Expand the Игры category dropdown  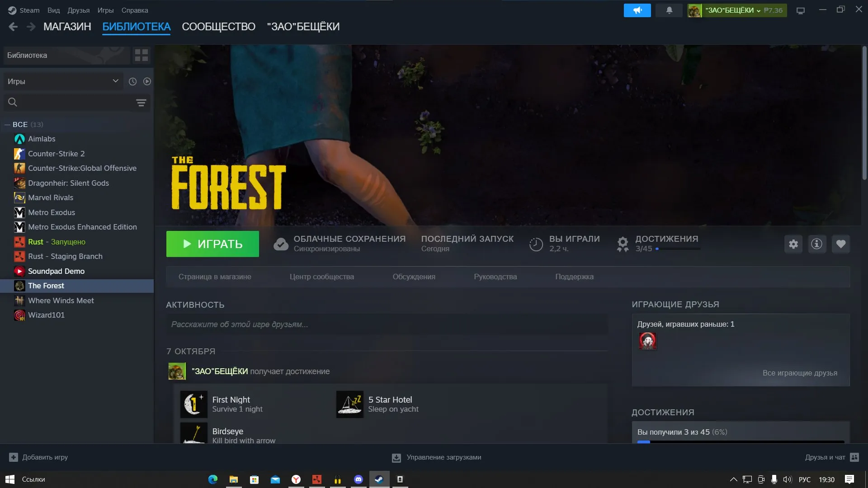63,81
